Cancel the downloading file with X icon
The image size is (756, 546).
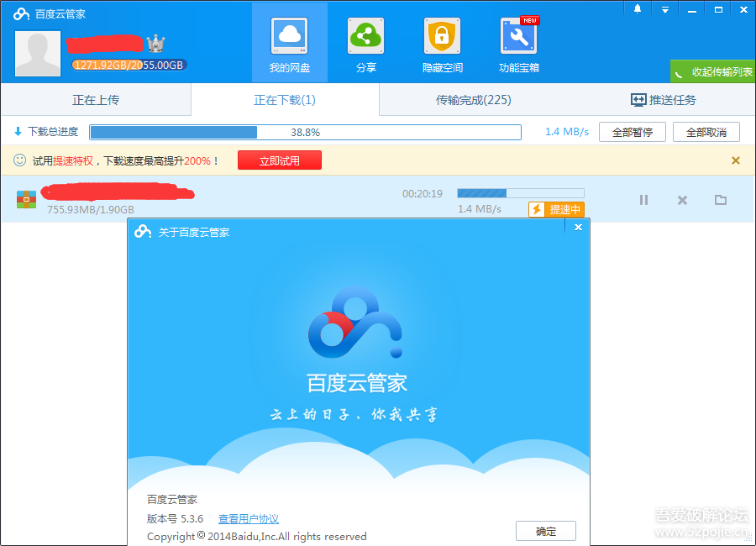(682, 200)
